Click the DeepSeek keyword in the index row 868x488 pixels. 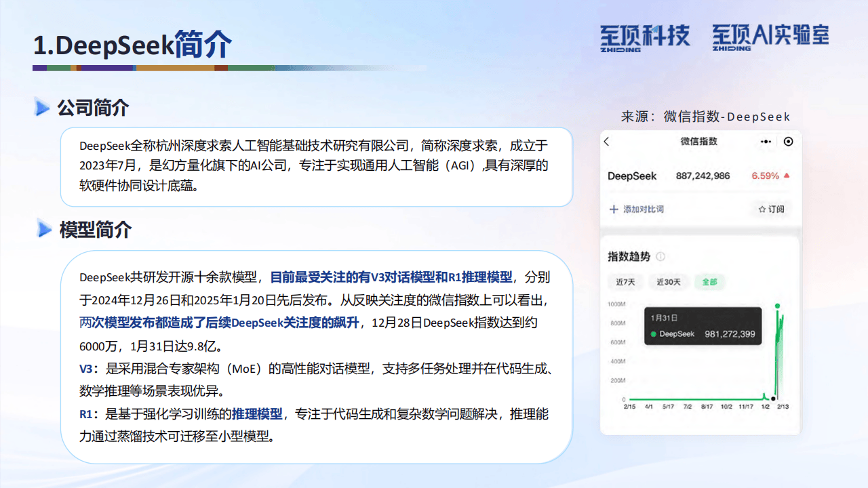point(632,176)
